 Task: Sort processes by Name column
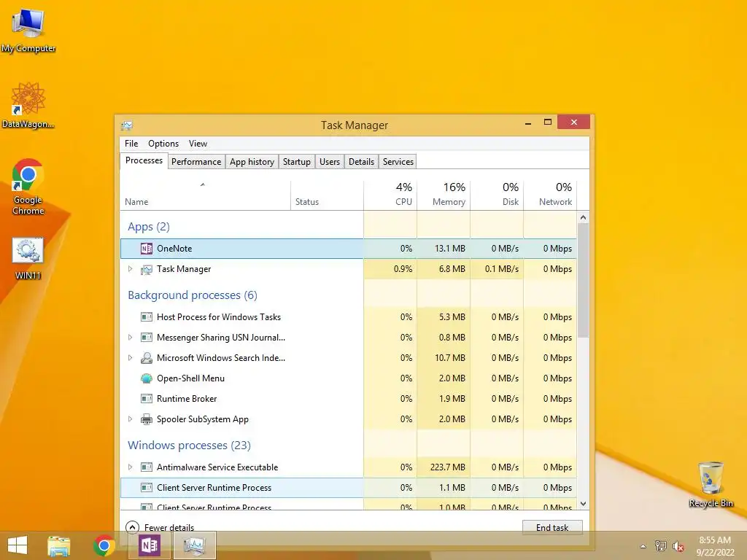(205, 195)
